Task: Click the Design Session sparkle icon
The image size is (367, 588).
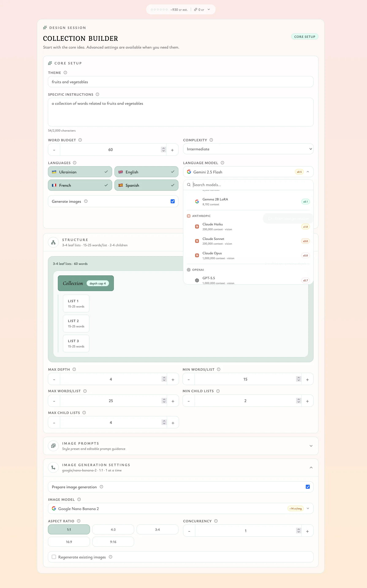Action: coord(45,27)
